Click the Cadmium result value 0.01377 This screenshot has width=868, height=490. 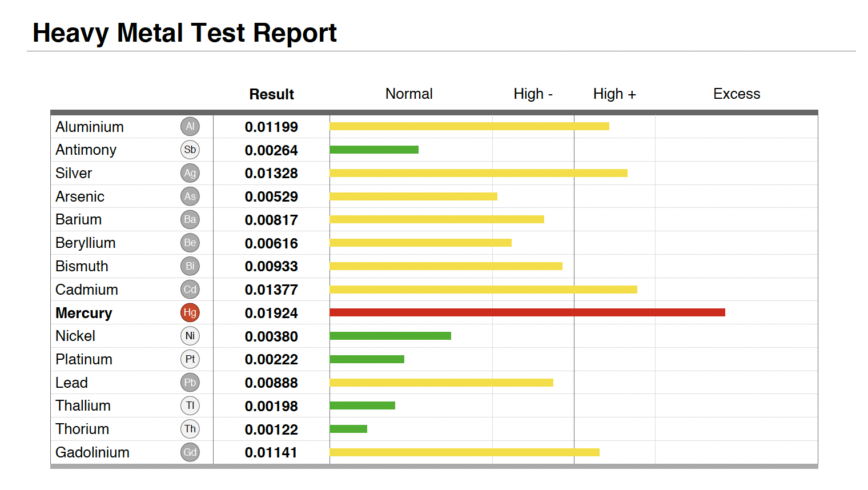tap(271, 290)
